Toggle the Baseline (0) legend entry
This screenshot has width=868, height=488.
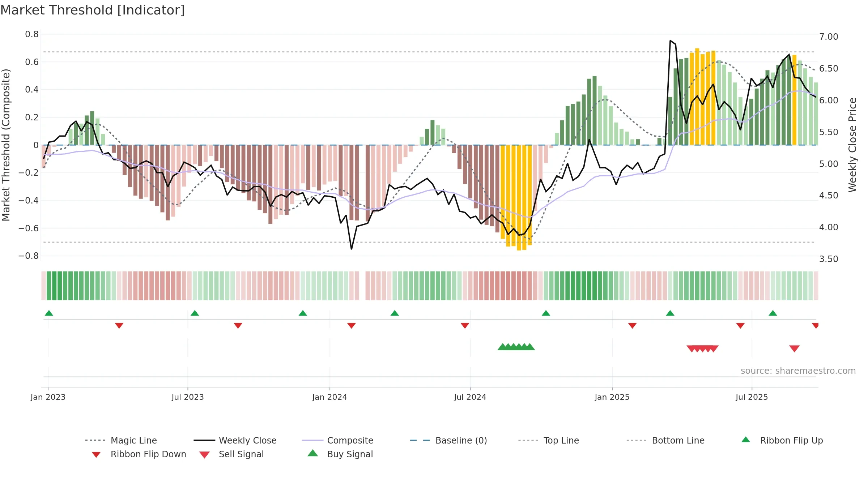click(x=448, y=440)
